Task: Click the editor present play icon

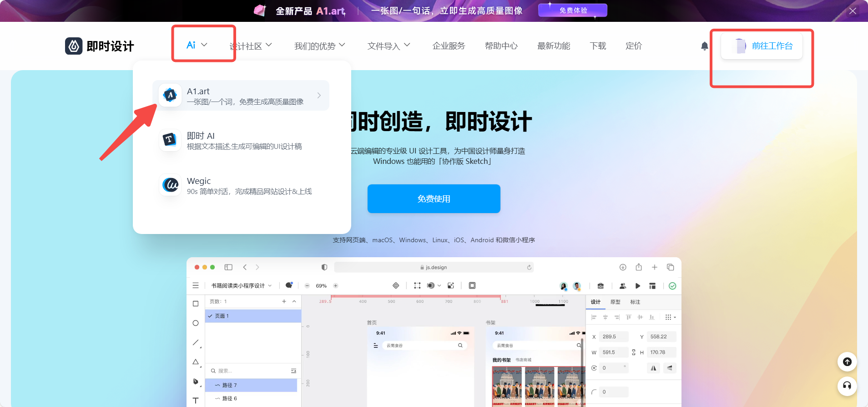Action: 638,286
